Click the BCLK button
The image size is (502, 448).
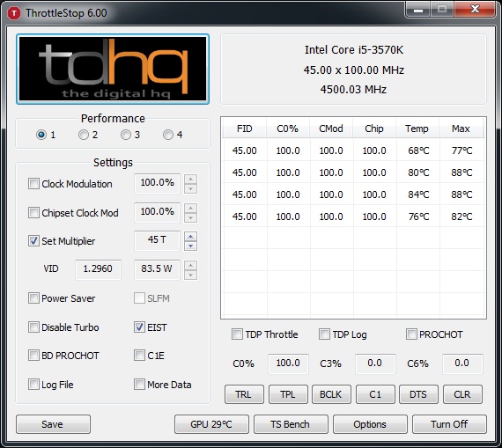click(331, 394)
